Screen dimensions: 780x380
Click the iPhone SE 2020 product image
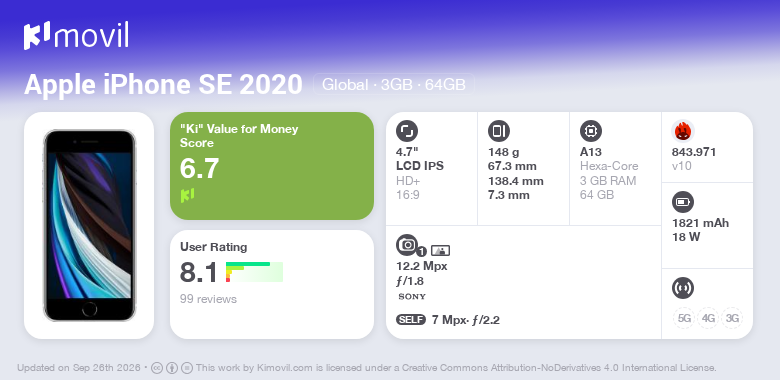pyautogui.click(x=90, y=225)
